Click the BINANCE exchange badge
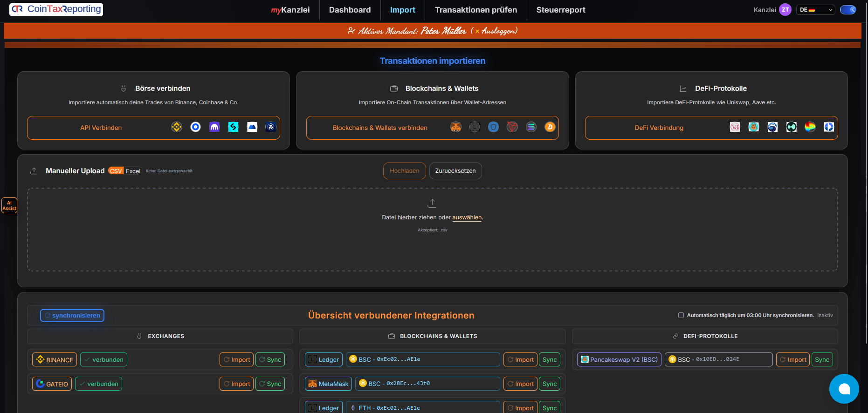868x413 pixels. (x=55, y=359)
